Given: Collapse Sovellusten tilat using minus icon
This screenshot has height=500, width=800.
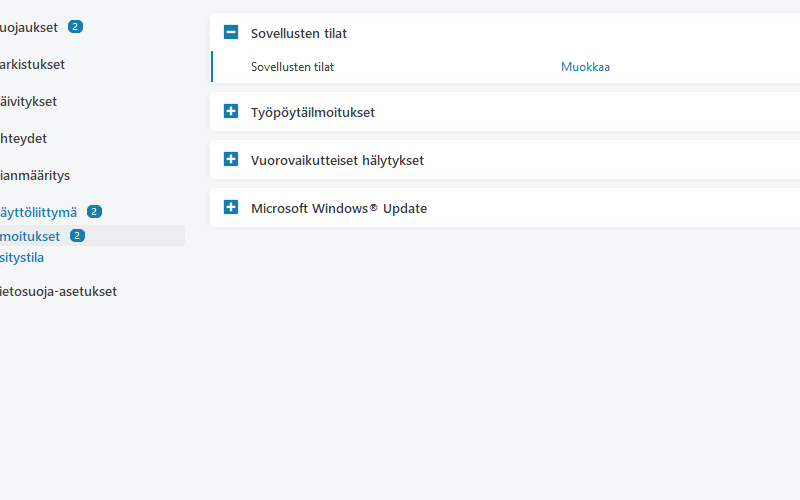Looking at the screenshot, I should pos(231,33).
